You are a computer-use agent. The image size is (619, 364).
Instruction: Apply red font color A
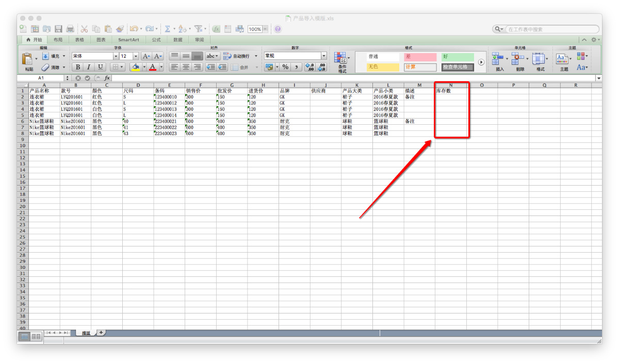click(x=153, y=67)
